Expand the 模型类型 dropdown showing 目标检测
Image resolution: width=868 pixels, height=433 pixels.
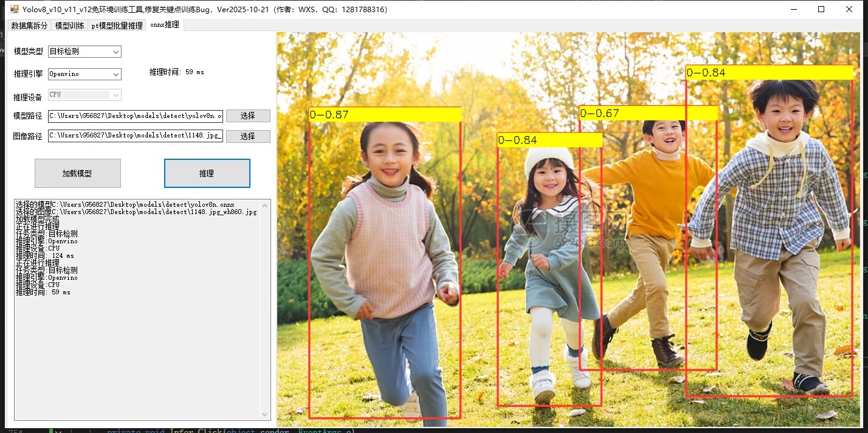(x=84, y=52)
